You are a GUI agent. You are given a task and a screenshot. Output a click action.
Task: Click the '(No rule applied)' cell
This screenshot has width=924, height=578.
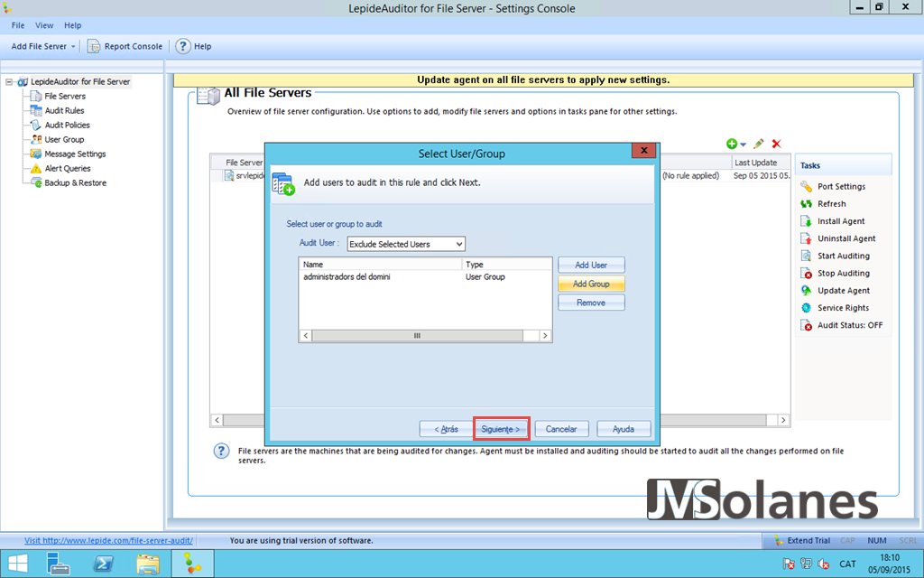[690, 176]
